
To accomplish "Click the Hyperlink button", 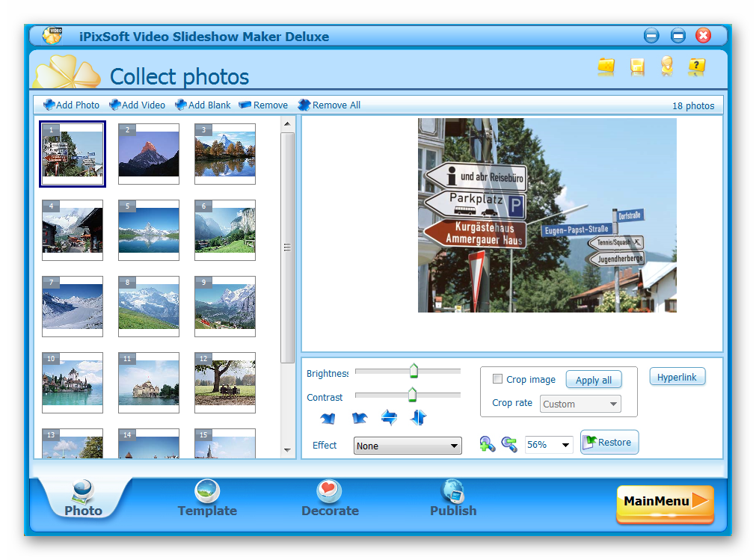I will [x=677, y=376].
